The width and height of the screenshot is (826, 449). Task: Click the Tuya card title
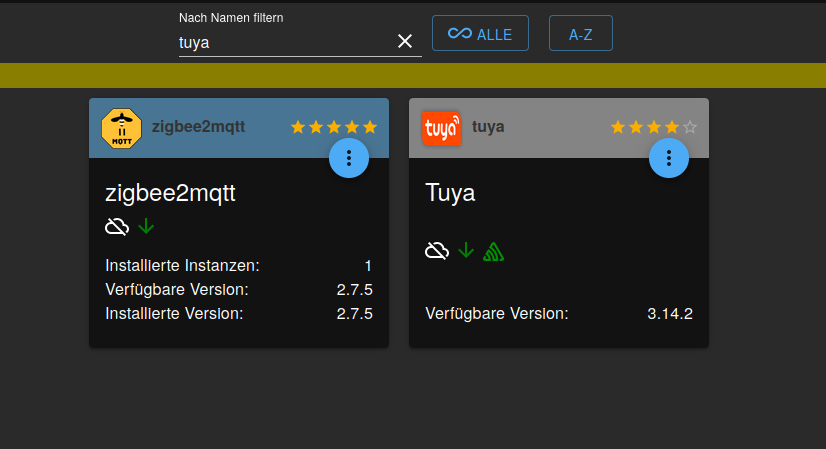450,193
